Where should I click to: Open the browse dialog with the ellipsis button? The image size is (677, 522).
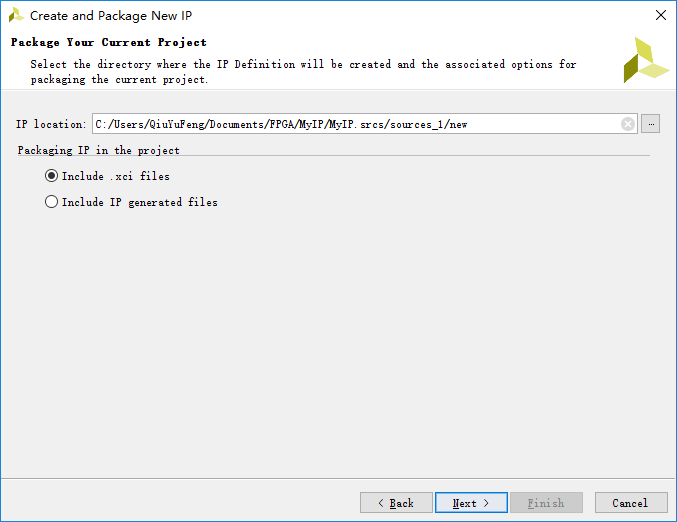coord(651,124)
